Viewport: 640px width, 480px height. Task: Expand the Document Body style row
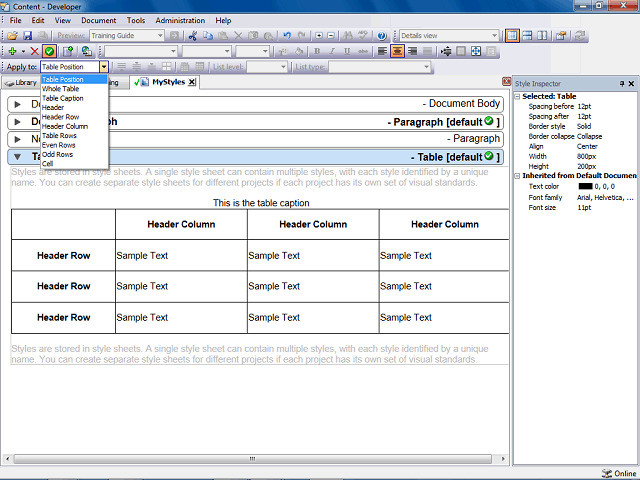17,104
